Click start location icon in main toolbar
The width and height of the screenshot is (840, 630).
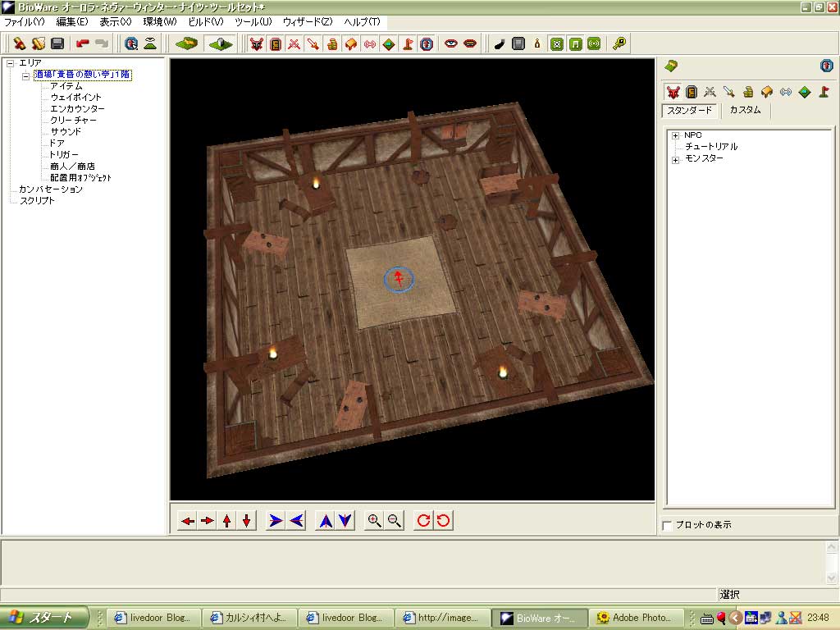[427, 43]
